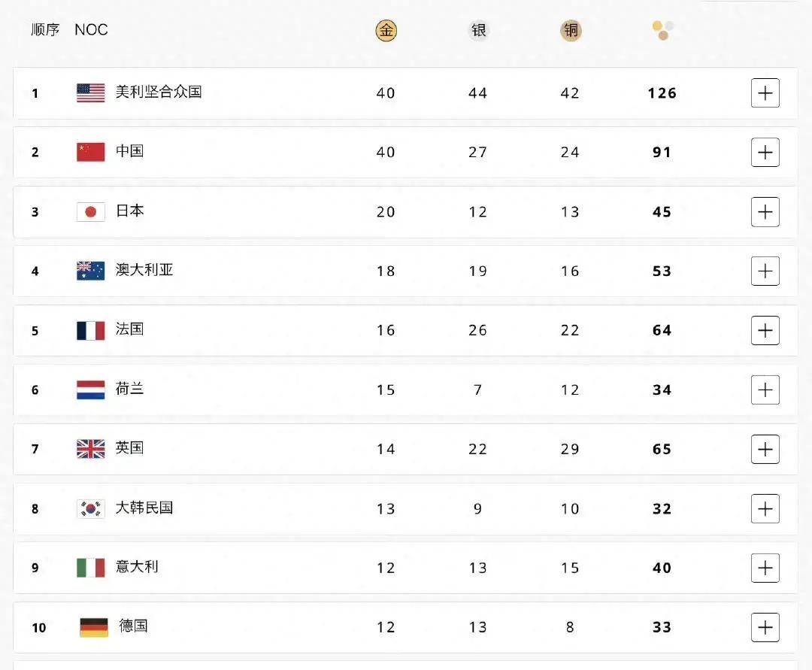Screen dimensions: 812x670
Task: Expand the 法国 medal breakdown
Action: click(765, 330)
